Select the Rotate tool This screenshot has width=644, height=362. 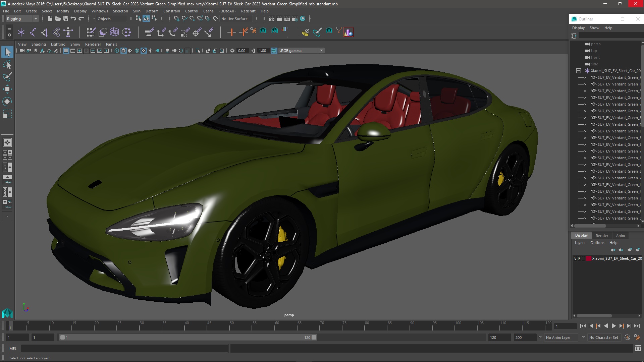[7, 102]
